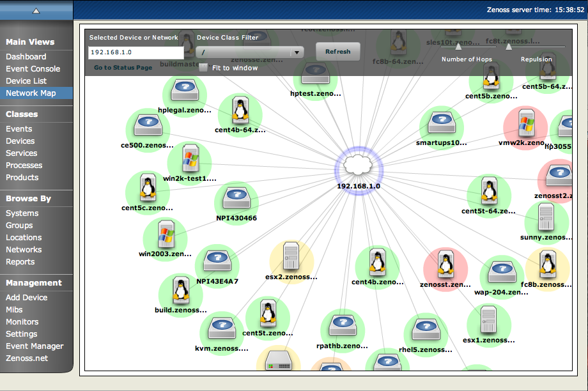Click the Refresh button
588x391 pixels.
click(338, 51)
